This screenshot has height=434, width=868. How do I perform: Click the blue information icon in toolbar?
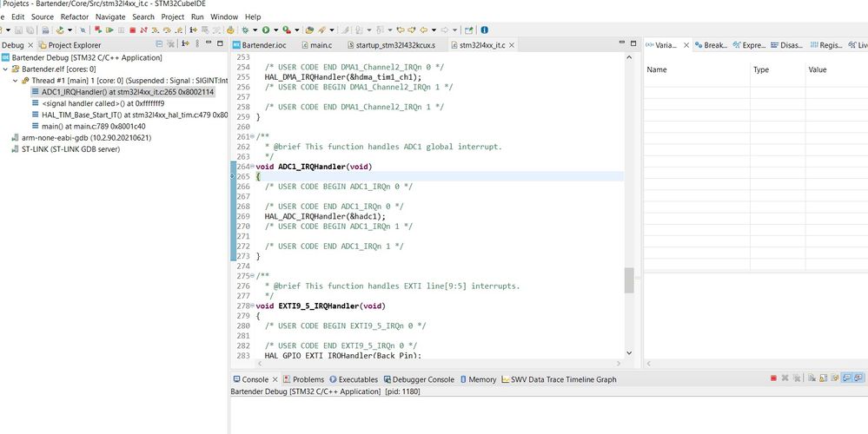(x=484, y=30)
